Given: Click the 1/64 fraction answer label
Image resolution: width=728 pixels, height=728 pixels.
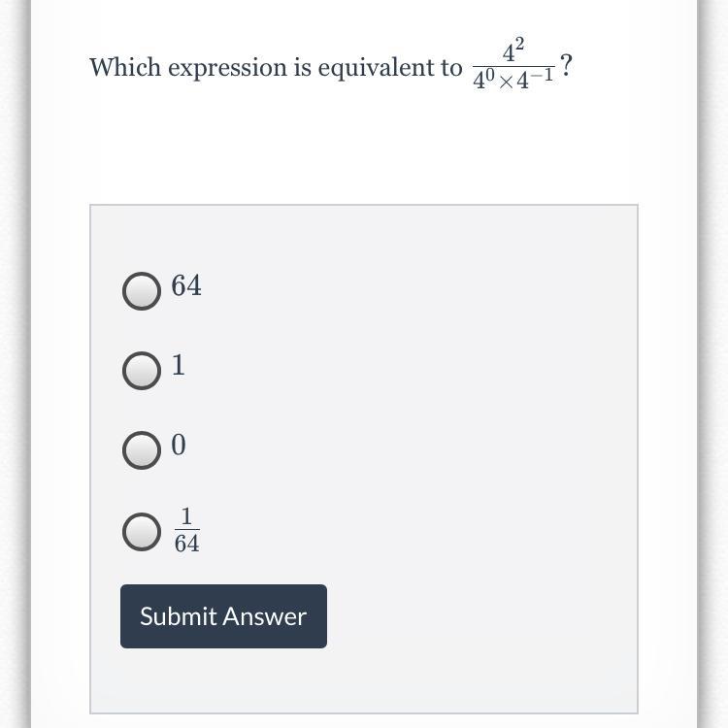Looking at the screenshot, I should click(187, 530).
